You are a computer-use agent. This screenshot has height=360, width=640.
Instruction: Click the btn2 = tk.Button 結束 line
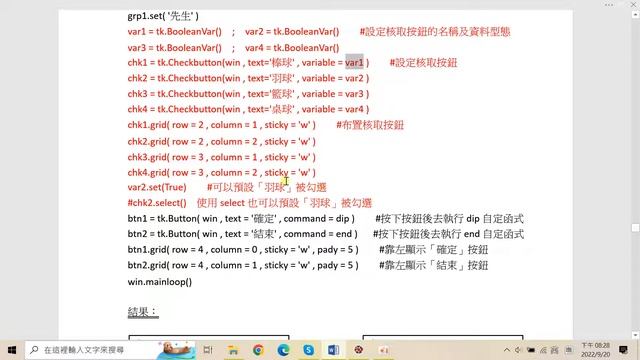coord(242,234)
